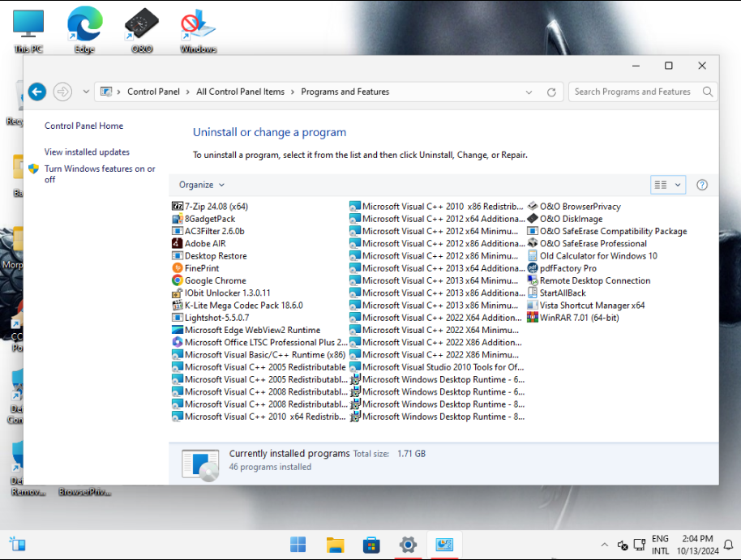Click the K-Lite Mega Codec Pack icon
This screenshot has width=741, height=560.
coord(178,306)
